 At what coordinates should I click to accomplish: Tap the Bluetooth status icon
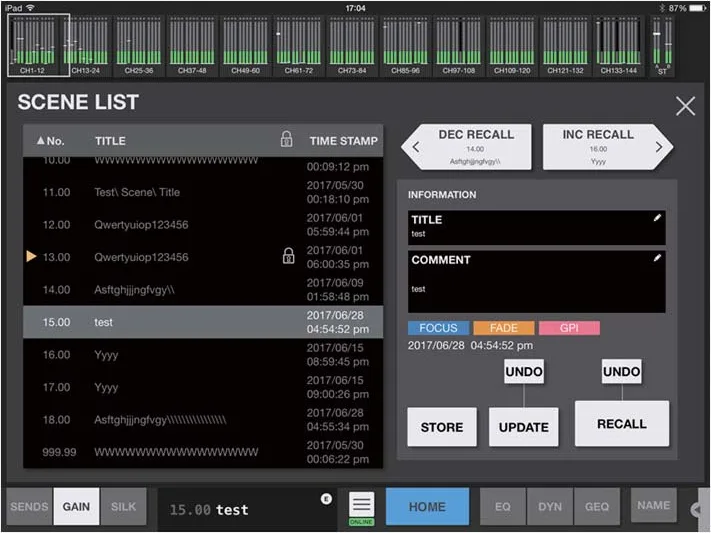(x=661, y=8)
